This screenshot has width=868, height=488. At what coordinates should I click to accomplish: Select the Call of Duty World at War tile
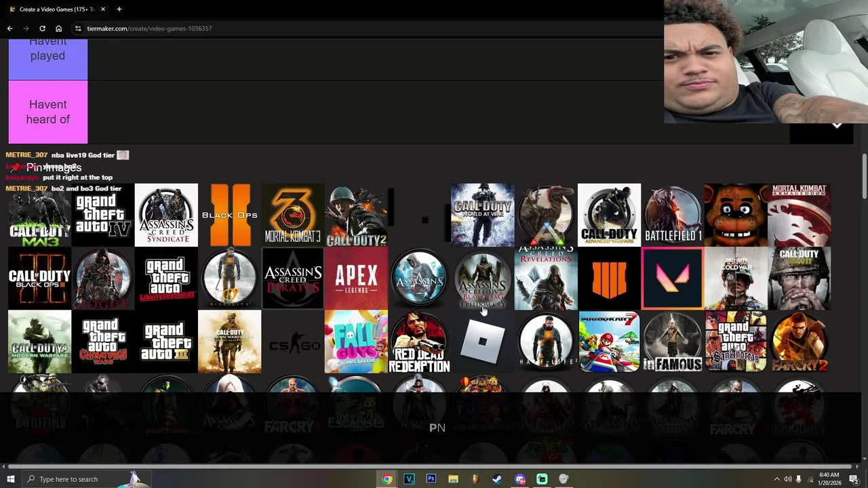pyautogui.click(x=483, y=215)
